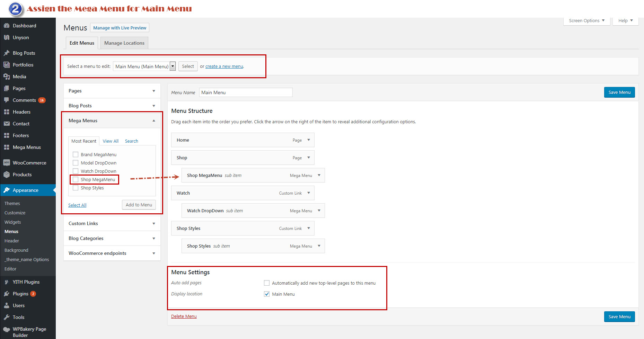
Task: Click the Products box icon
Action: [7, 175]
